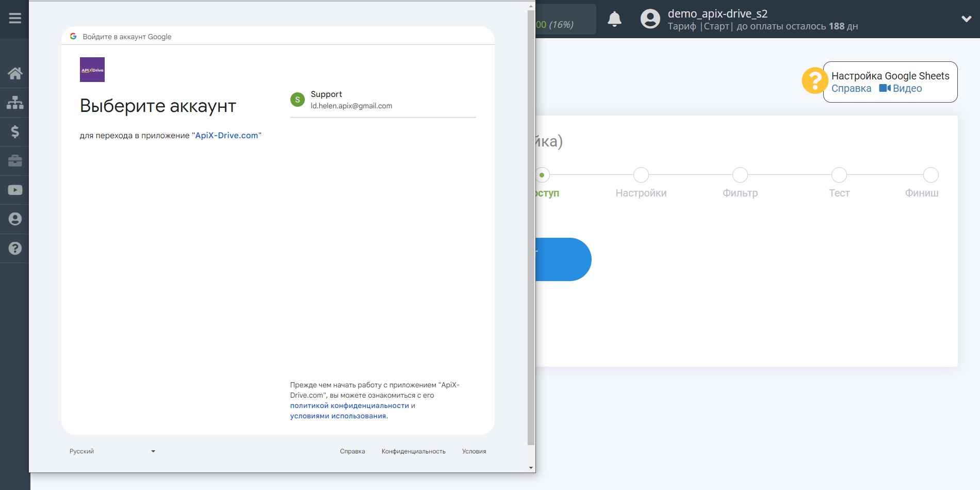Click the demo_apix-drive_s2 username
The image size is (980, 490).
pos(717,14)
